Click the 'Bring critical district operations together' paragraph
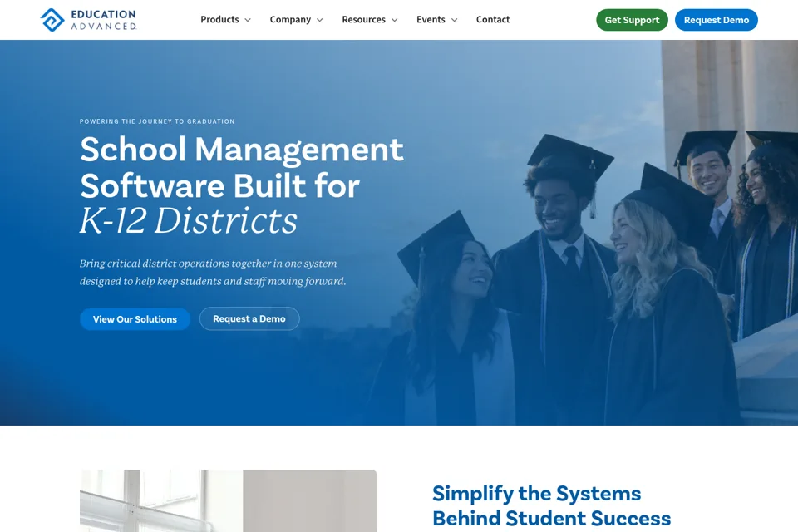 213,273
